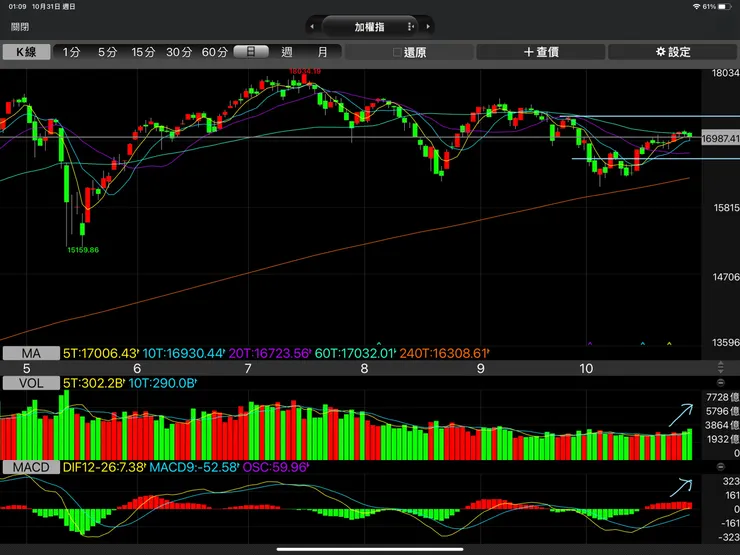Tap the MACD9:-52.58 value
The image size is (740, 555).
194,467
